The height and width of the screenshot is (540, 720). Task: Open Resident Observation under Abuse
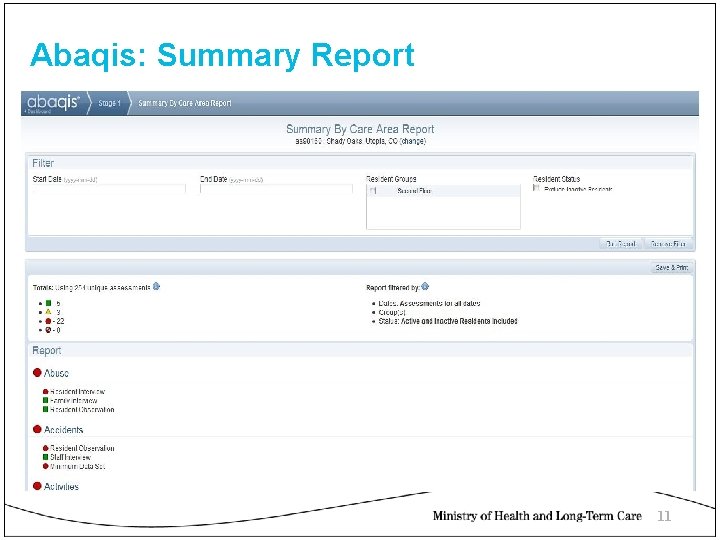(82, 410)
